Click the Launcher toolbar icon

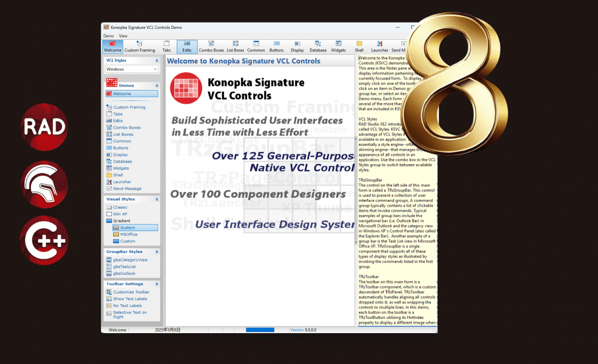click(379, 47)
